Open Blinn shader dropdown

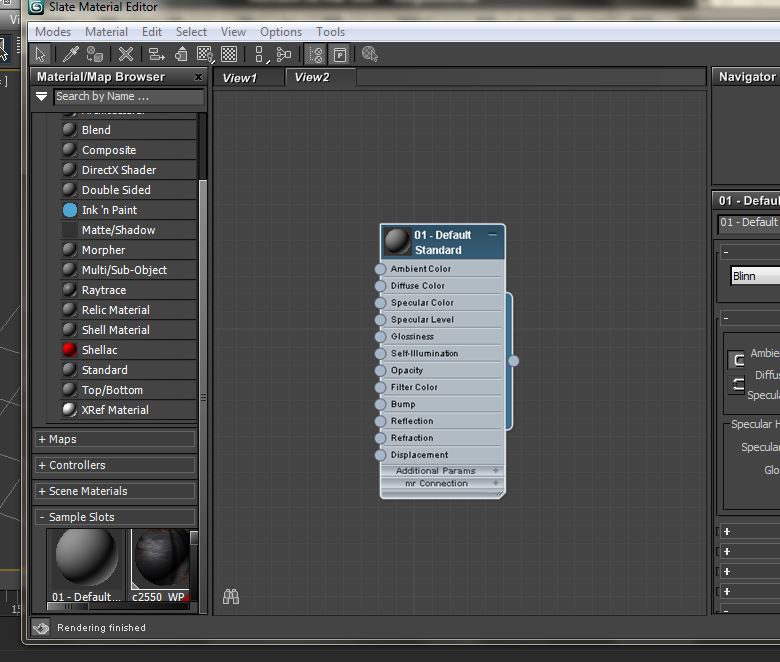click(x=755, y=276)
